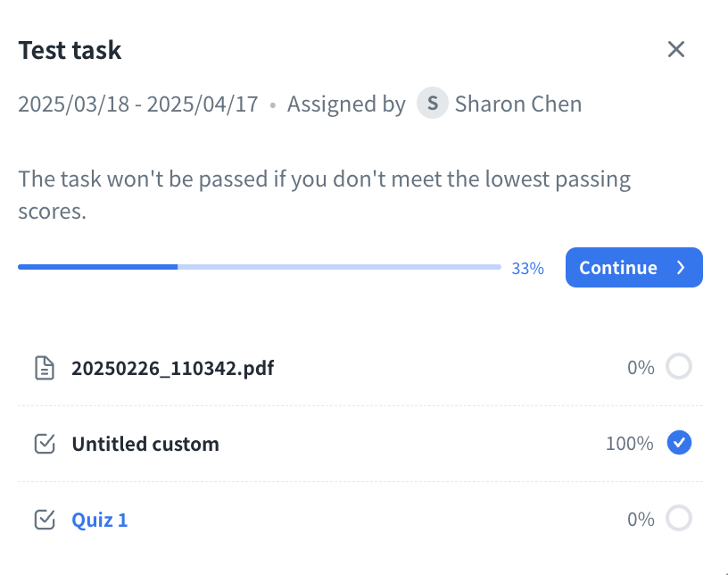Image resolution: width=728 pixels, height=575 pixels.
Task: Open the Untitled custom item
Action: pyautogui.click(x=145, y=444)
